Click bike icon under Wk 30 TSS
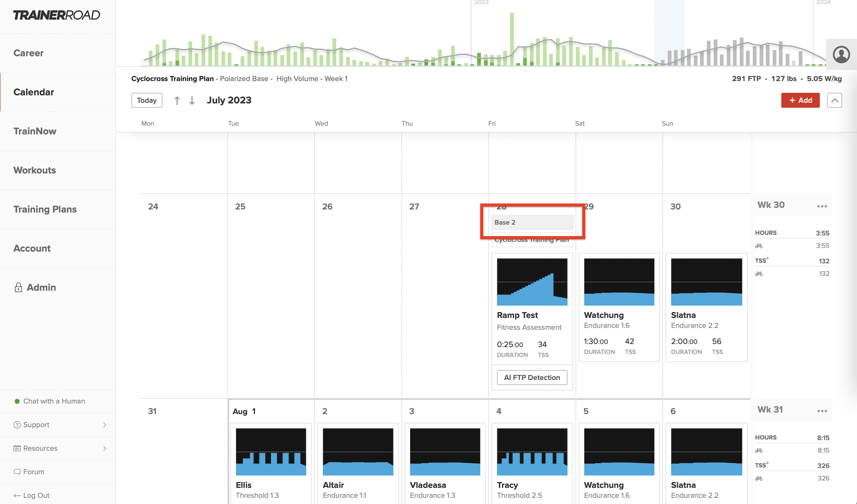857x504 pixels. (759, 274)
